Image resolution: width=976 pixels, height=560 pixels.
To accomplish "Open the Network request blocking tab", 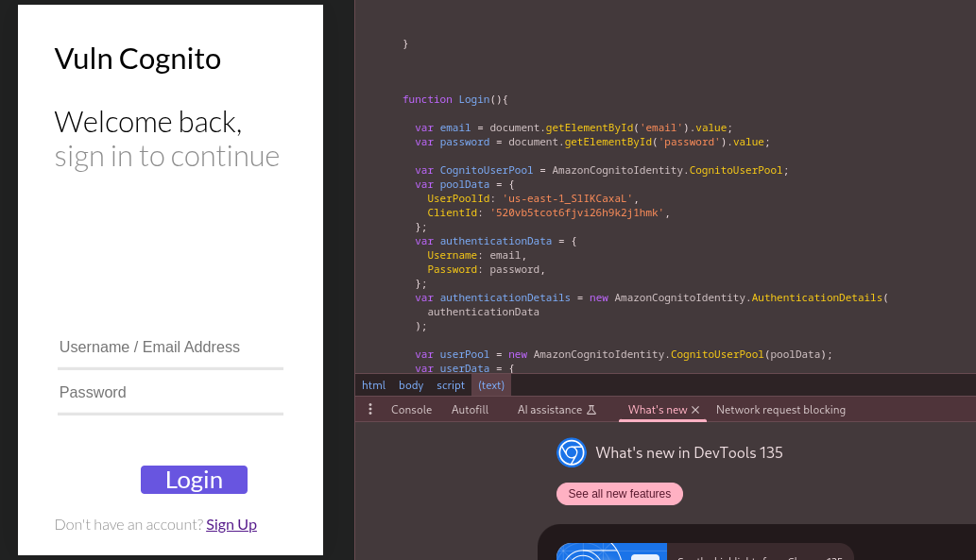I will [780, 410].
